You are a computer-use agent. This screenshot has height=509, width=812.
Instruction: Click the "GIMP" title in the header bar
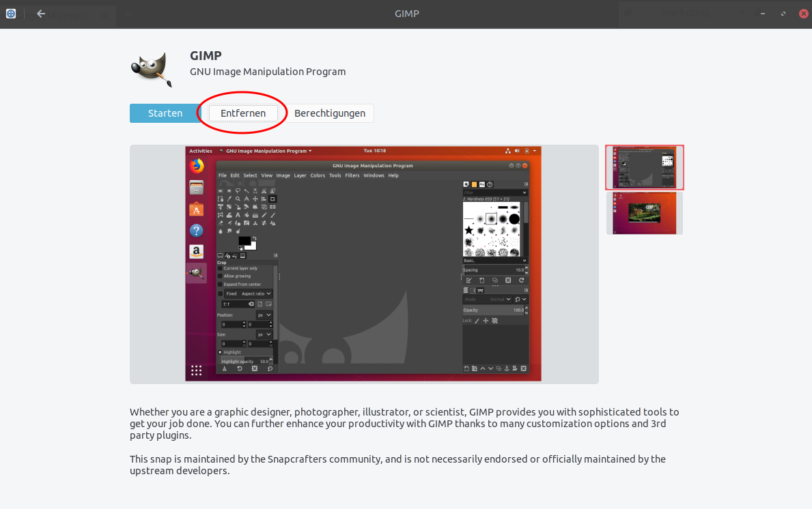point(407,14)
